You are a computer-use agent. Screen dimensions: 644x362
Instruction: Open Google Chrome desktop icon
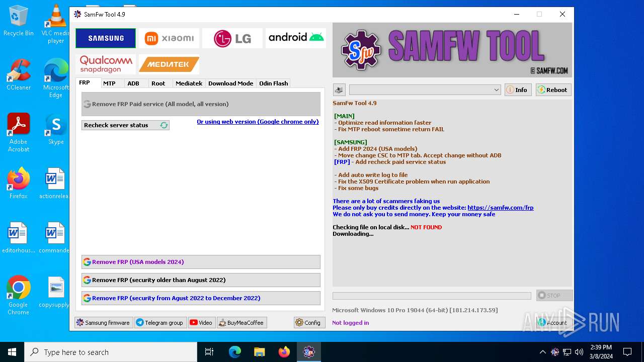pos(19,296)
